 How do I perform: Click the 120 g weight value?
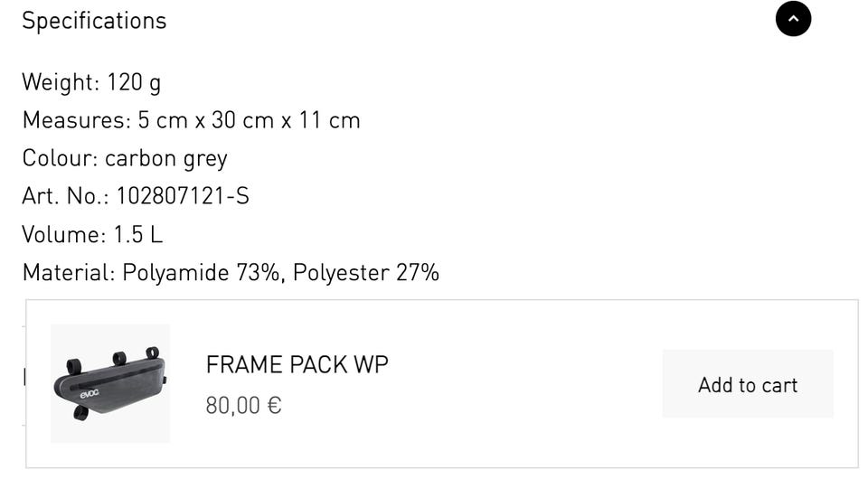click(x=134, y=82)
